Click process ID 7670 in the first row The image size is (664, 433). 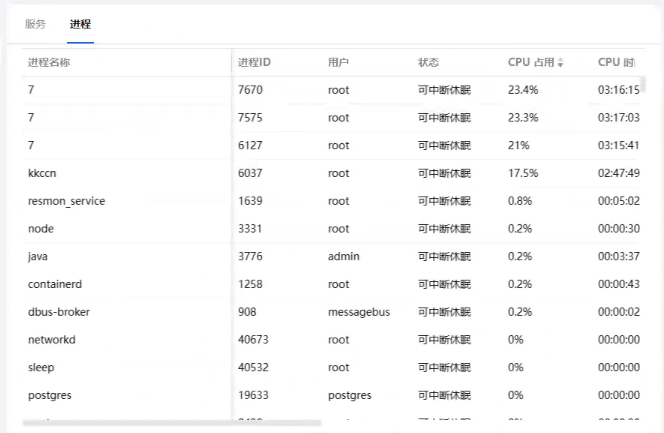(250, 90)
